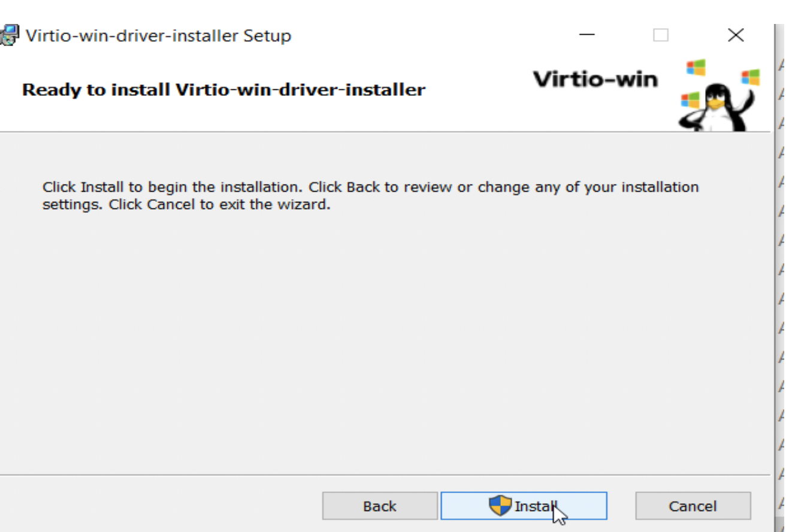Click the UAC shield icon on Install
786x532 pixels.
[500, 506]
